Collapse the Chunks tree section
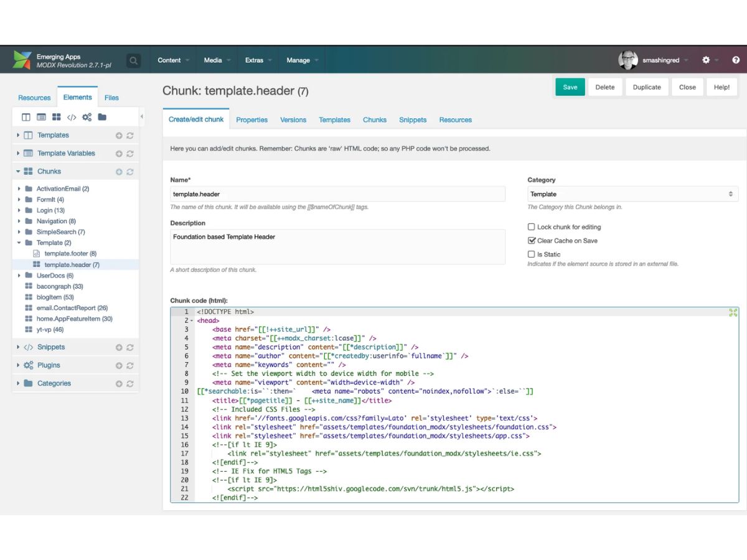This screenshot has width=747, height=560. [18, 171]
